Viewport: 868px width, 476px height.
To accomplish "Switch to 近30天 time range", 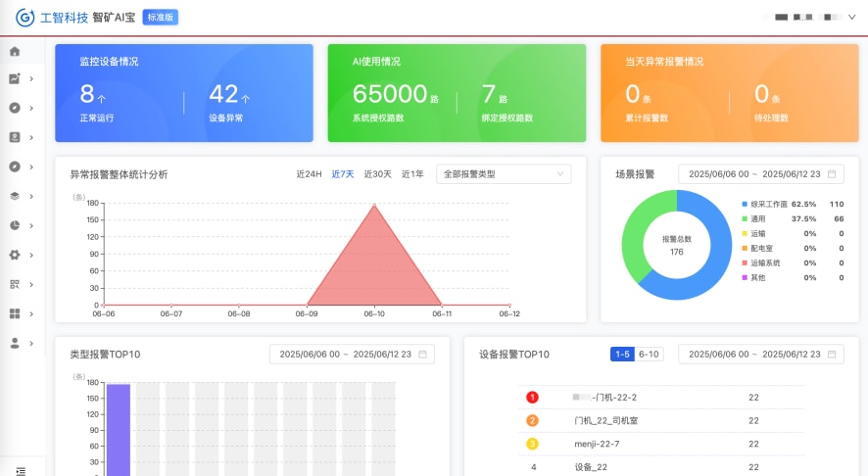I will point(377,174).
